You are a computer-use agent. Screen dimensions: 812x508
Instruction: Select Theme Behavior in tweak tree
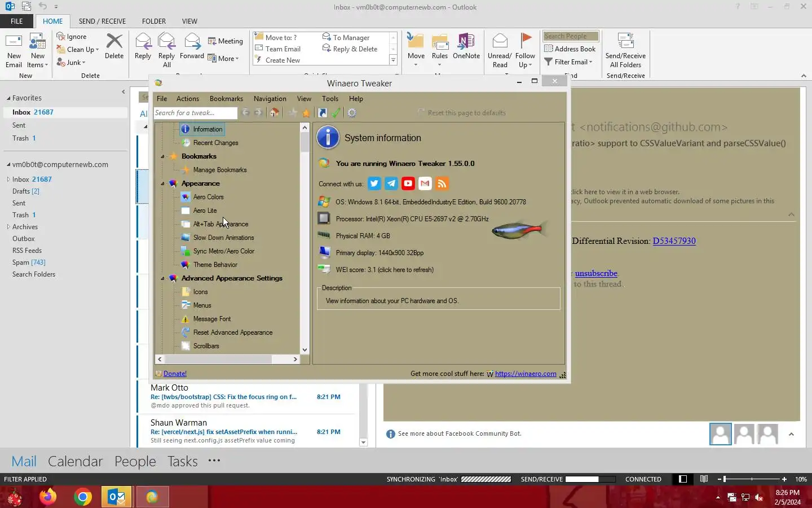click(215, 265)
